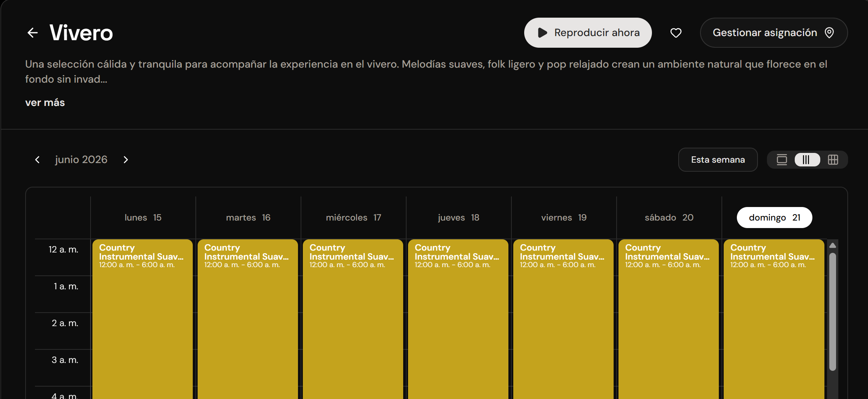Click the 3 a. m. time label

[x=65, y=360]
